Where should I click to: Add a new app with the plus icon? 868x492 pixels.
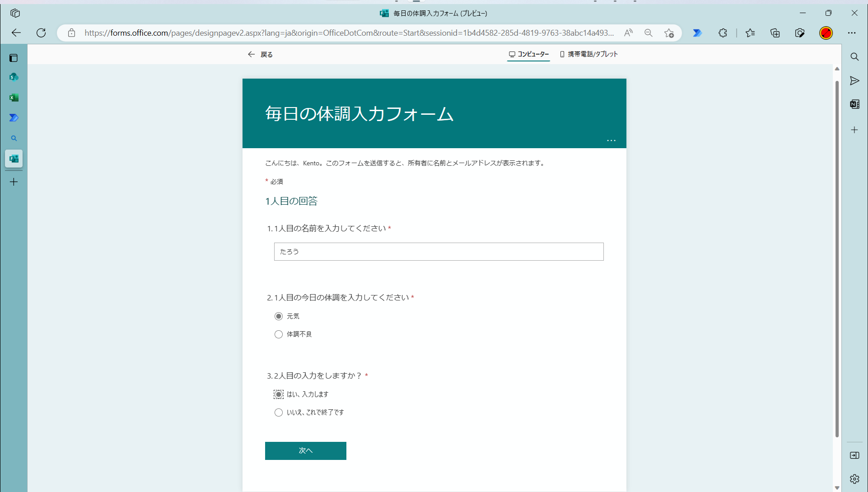pos(14,182)
